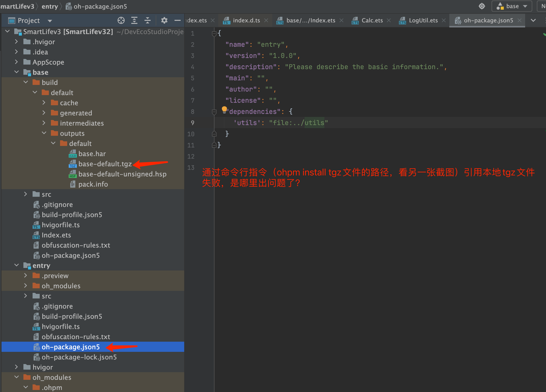Expand the .preview folder in entry
Screen dimensions: 546x392
click(x=26, y=275)
